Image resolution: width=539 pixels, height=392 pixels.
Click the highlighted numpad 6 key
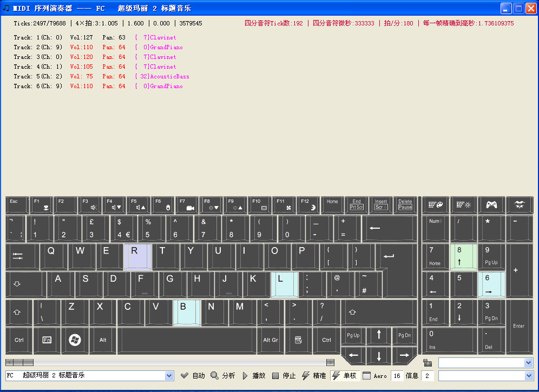pos(491,284)
